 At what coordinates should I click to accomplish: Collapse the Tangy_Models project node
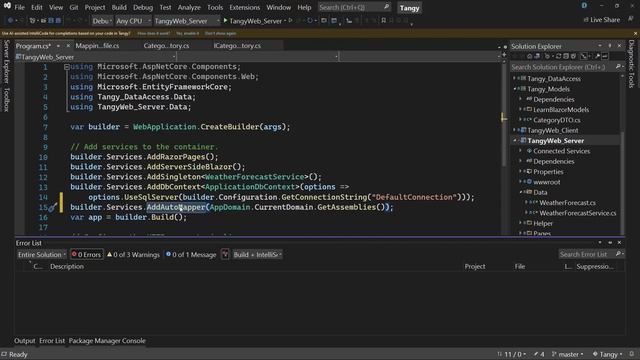coord(515,89)
